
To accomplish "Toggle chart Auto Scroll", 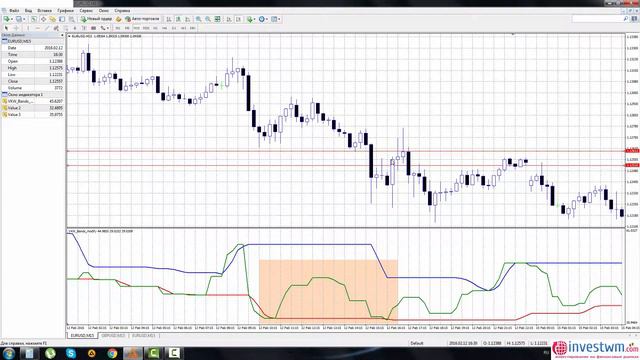I will 229,19.
